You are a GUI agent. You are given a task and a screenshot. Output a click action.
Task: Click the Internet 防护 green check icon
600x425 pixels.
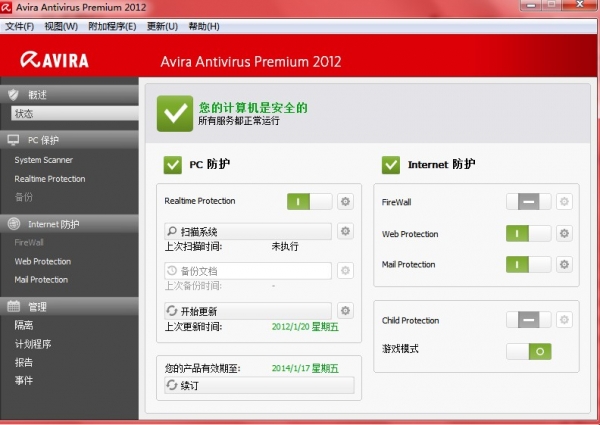[391, 165]
